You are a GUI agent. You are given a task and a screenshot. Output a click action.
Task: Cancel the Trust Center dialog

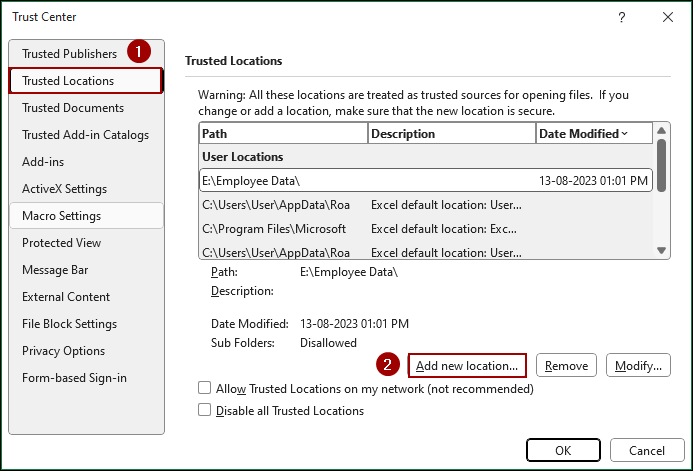647,450
